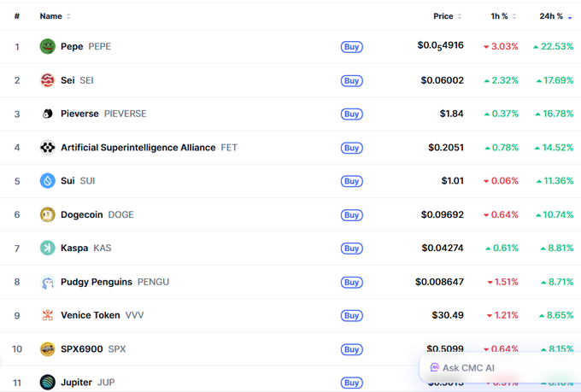Click Pudgy Penguins' 1h change 1.51%

(x=502, y=282)
